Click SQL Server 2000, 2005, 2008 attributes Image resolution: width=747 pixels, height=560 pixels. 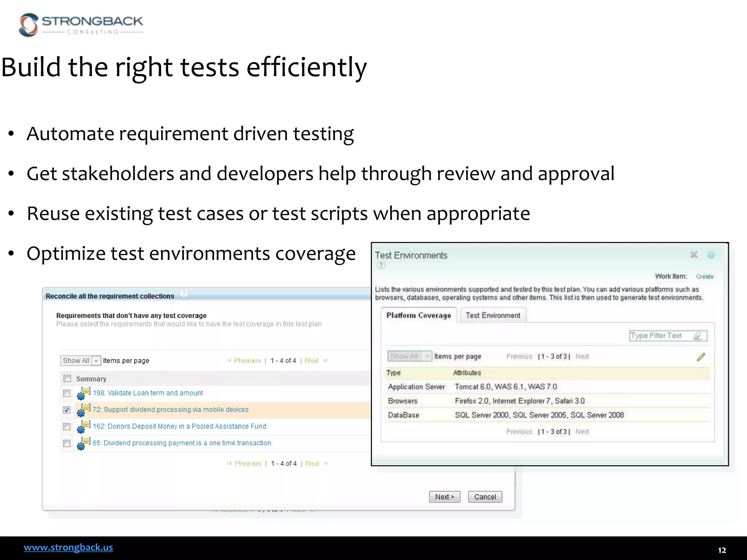point(539,415)
